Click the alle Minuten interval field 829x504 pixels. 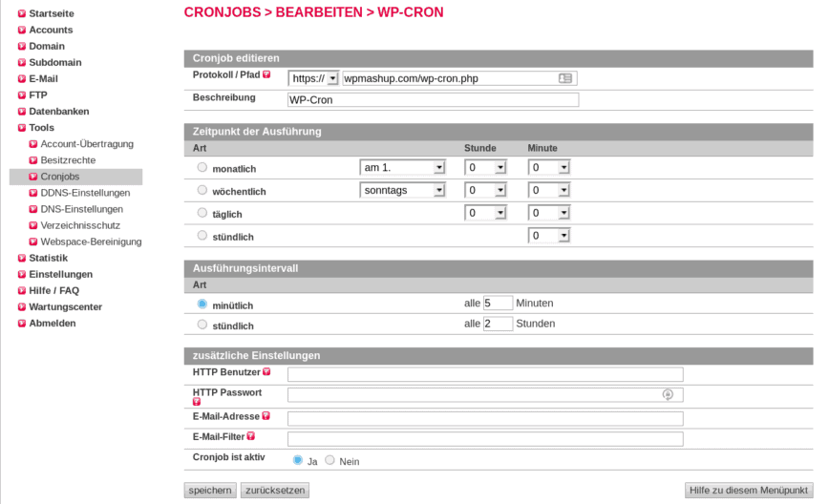(x=498, y=303)
